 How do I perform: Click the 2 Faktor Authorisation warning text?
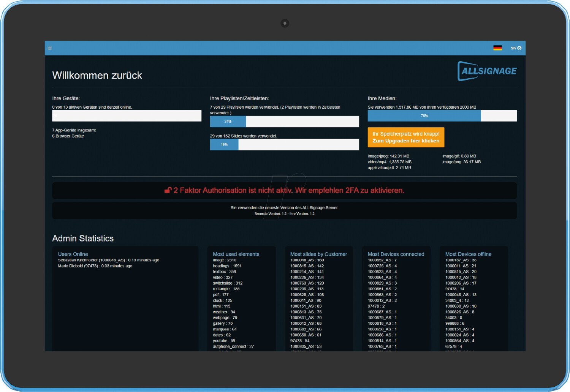[x=288, y=190]
